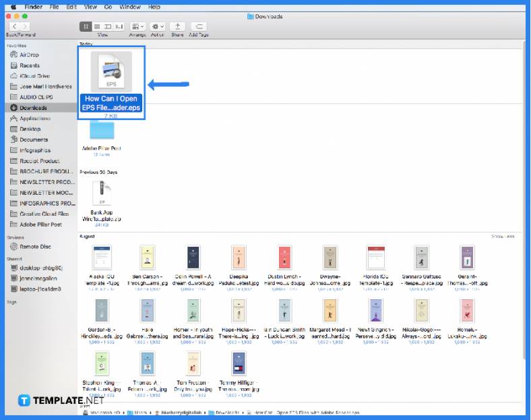Select Margaret Mead jpg thumbnail
The height and width of the screenshot is (420, 531).
pos(330,311)
